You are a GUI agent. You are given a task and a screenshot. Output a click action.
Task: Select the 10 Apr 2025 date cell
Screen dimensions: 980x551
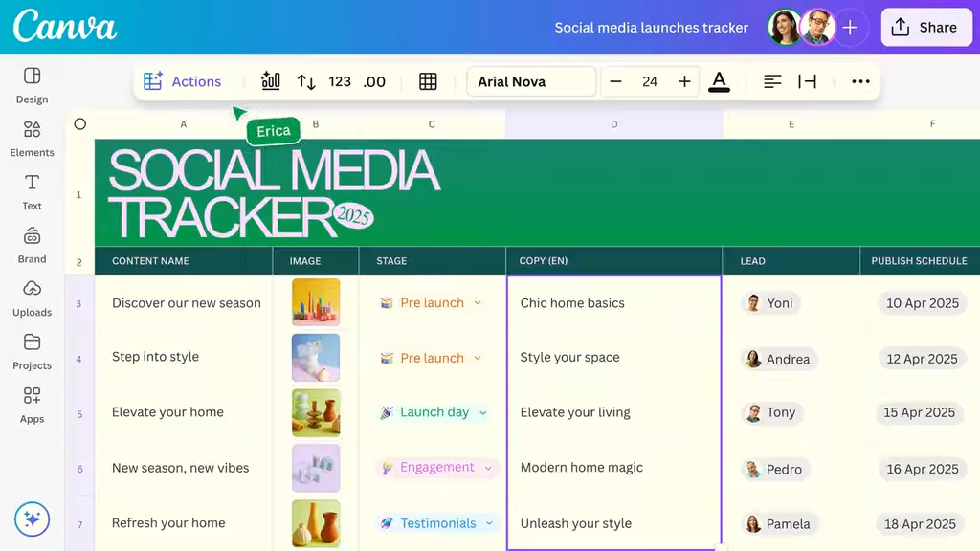(923, 303)
